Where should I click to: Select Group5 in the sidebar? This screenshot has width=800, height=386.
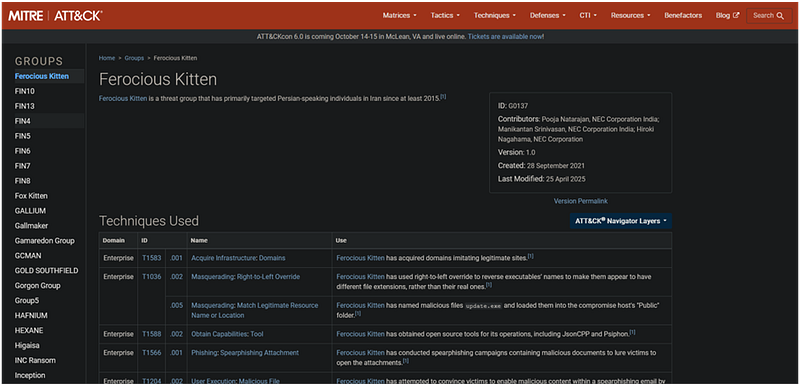point(27,300)
